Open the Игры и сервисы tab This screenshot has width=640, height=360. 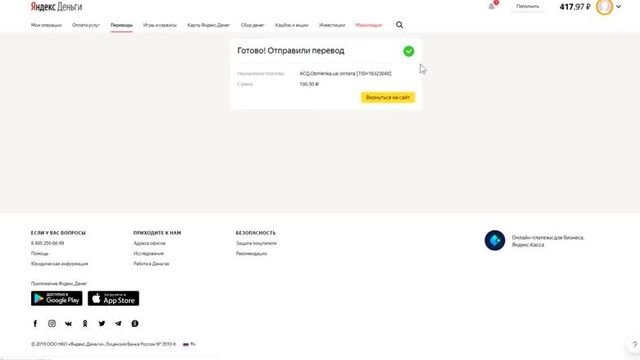[160, 25]
